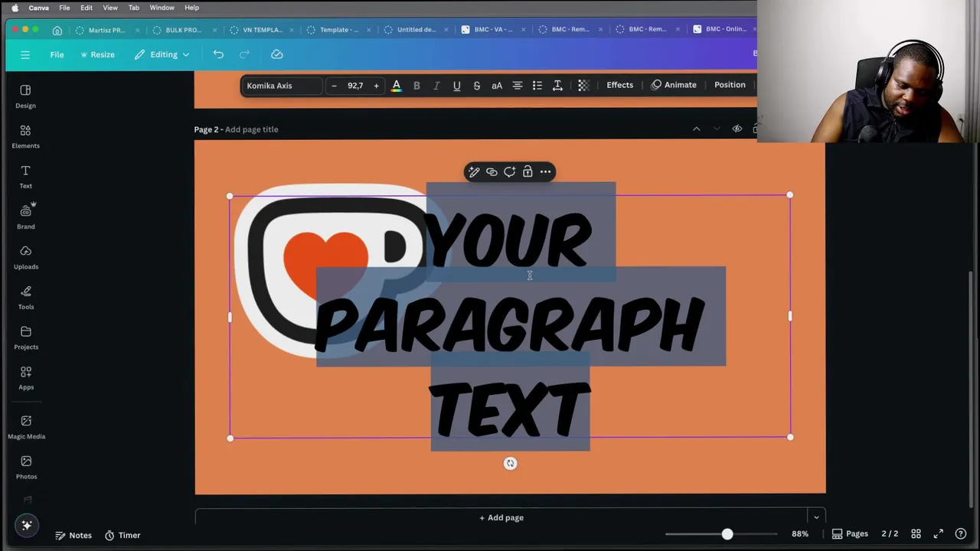Toggle the Pages thumbnail view
Viewport: 980px width, 551px height.
[x=850, y=533]
